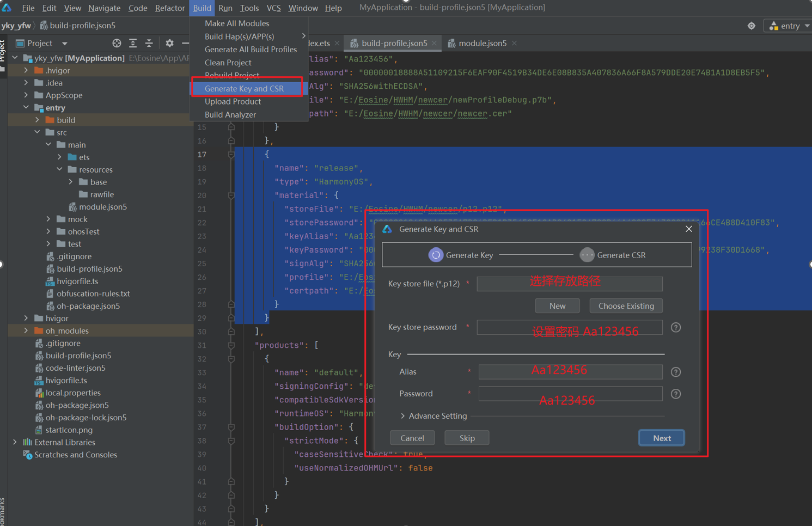
Task: Click the locate target icon in Project panel
Action: [x=117, y=43]
